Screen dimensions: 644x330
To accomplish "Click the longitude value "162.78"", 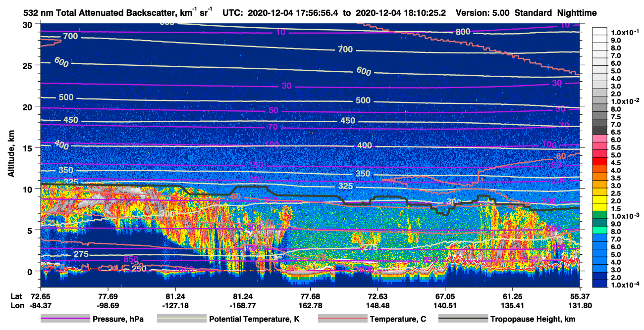I will [310, 305].
